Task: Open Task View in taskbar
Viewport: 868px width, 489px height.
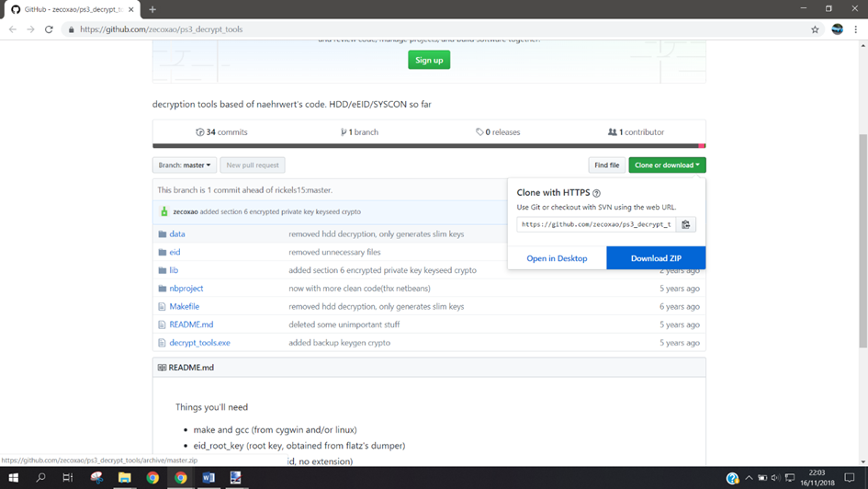Action: [68, 477]
